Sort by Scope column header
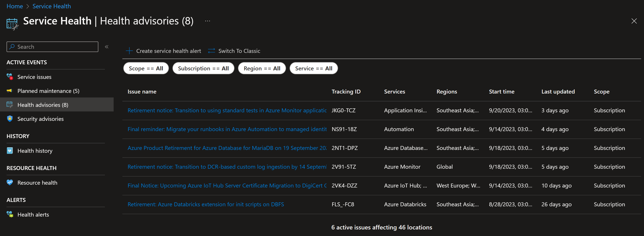The width and height of the screenshot is (644, 236). [602, 92]
